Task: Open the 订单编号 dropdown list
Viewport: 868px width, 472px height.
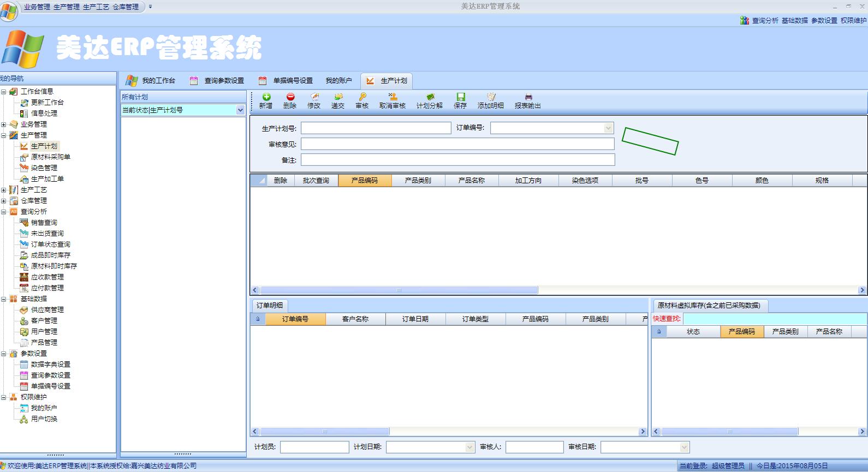Action: 608,128
